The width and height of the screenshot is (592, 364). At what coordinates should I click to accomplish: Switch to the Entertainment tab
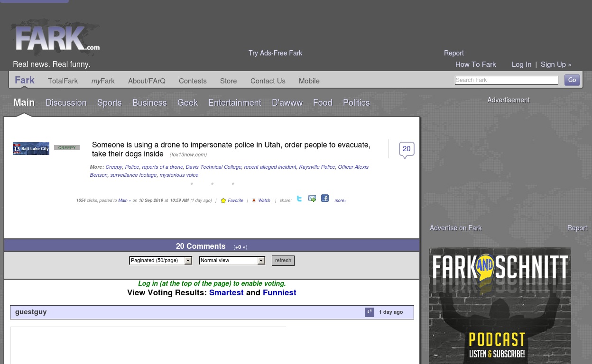point(235,103)
